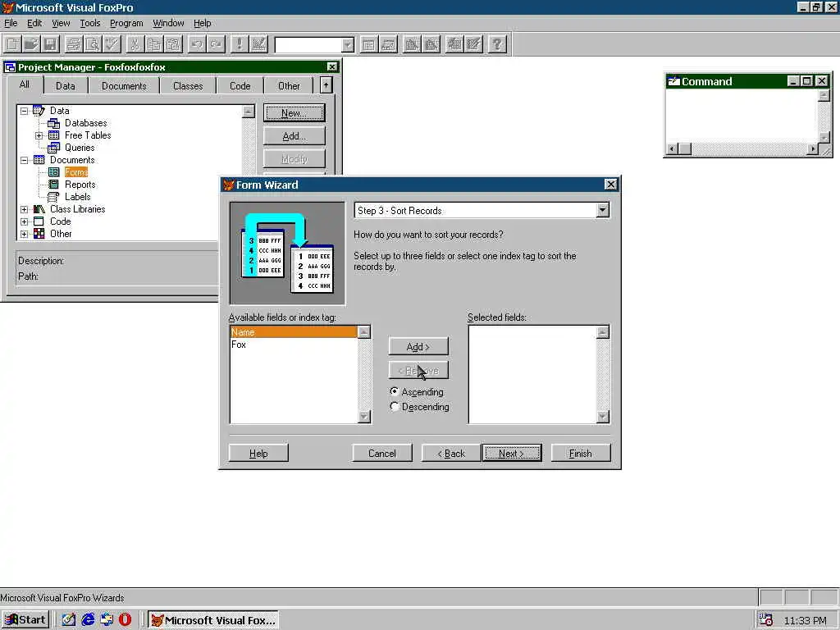840x630 pixels.
Task: Launch Opera from the quick launch bar
Action: (125, 620)
